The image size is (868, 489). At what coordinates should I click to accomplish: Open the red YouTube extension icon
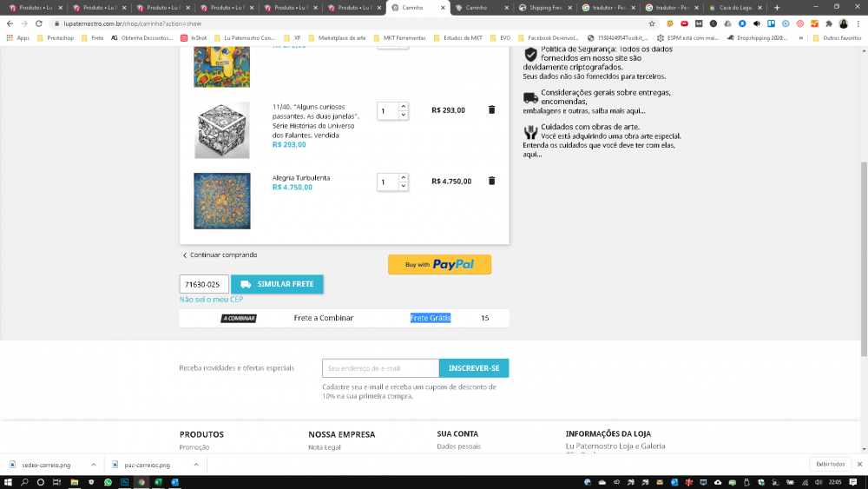click(684, 23)
